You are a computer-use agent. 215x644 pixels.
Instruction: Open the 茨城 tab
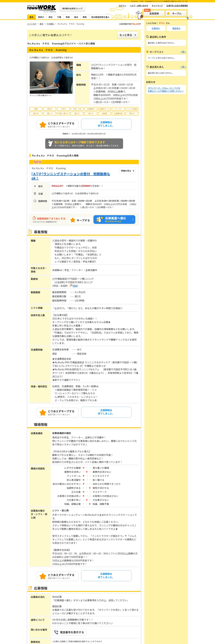pyautogui.click(x=68, y=17)
